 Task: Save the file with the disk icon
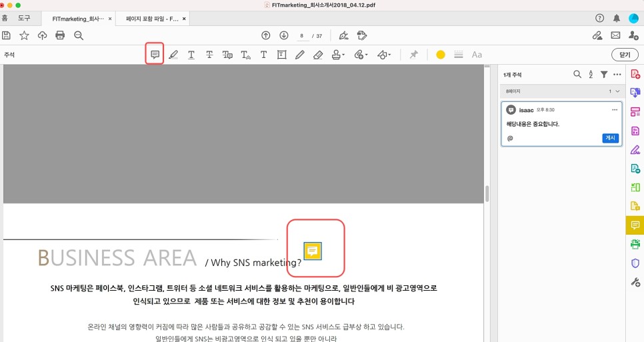6,35
